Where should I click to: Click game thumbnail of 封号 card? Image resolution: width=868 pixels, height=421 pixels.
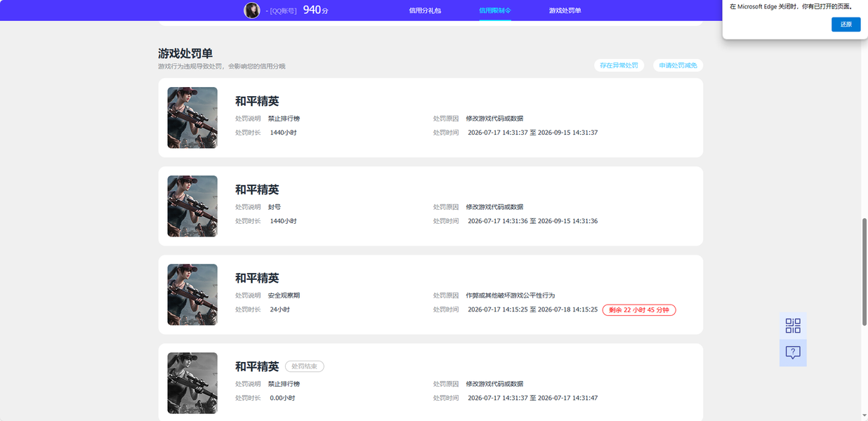[192, 206]
